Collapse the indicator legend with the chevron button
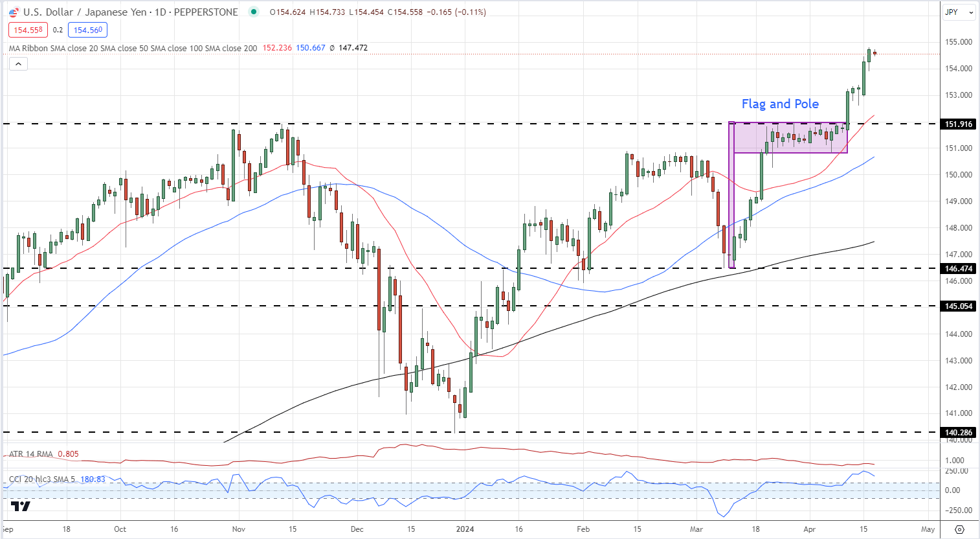The width and height of the screenshot is (980, 539). pos(18,63)
